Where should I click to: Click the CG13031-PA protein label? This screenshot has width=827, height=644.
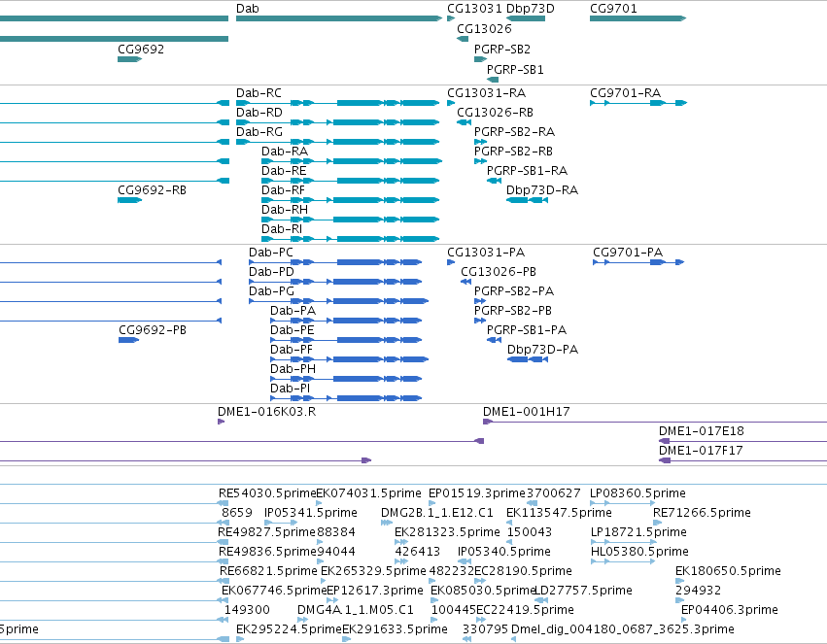tap(486, 253)
